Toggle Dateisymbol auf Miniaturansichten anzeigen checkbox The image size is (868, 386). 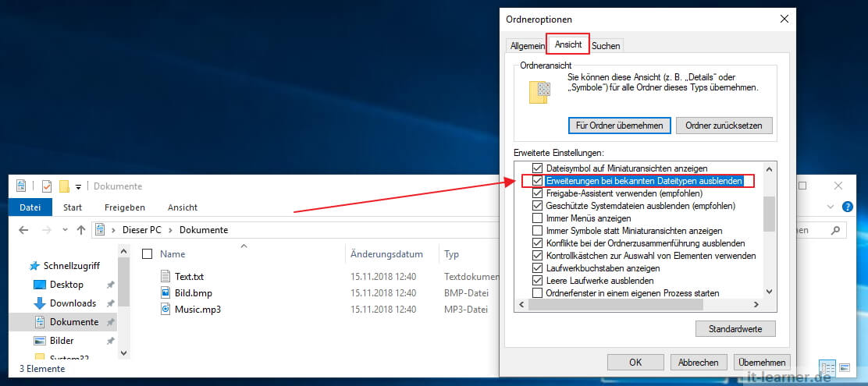point(537,168)
